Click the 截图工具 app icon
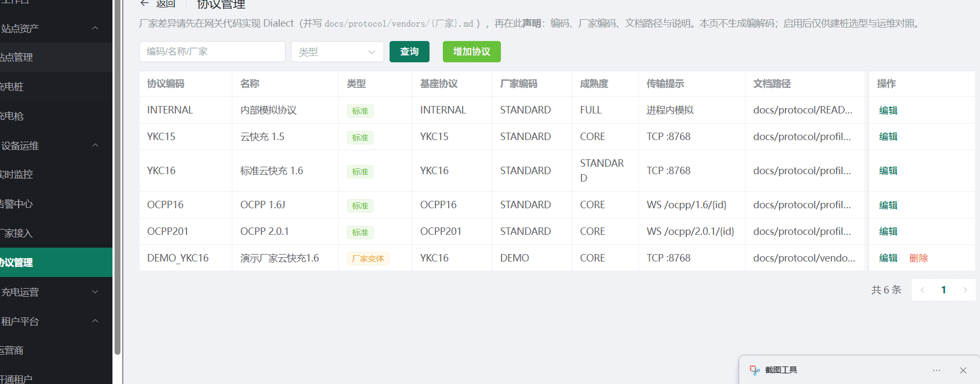The width and height of the screenshot is (980, 384). point(755,370)
